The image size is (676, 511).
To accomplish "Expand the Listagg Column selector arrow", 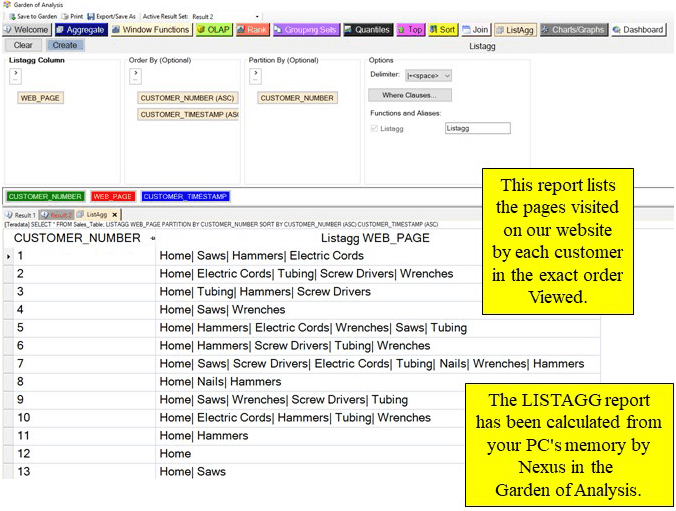I will pyautogui.click(x=15, y=76).
